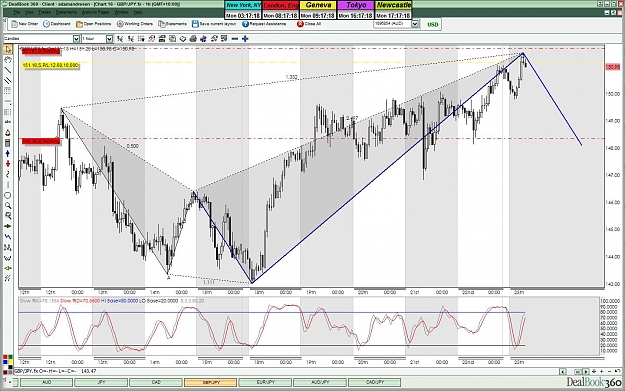Click the red label on the lower dashed line
The image size is (625, 391).
[x=41, y=141]
